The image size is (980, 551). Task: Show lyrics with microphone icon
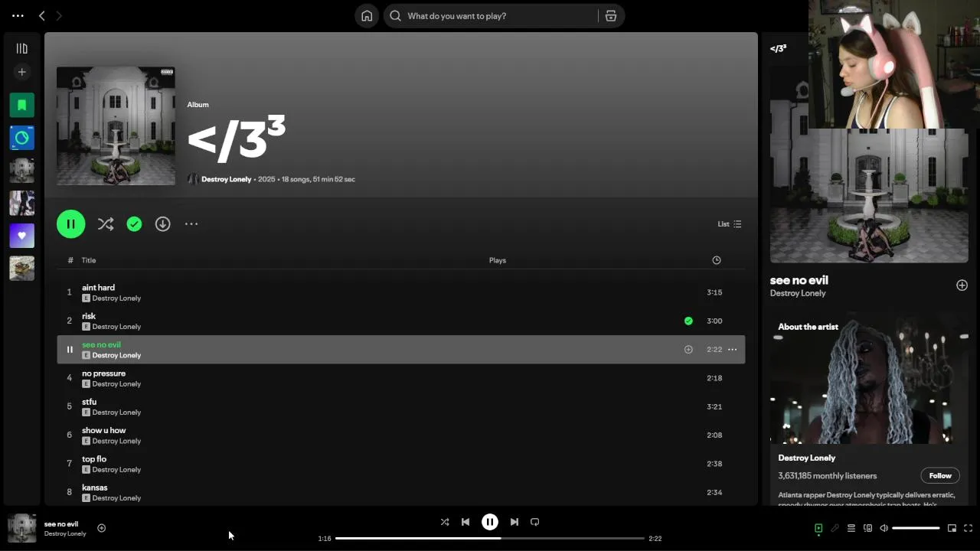(x=835, y=528)
